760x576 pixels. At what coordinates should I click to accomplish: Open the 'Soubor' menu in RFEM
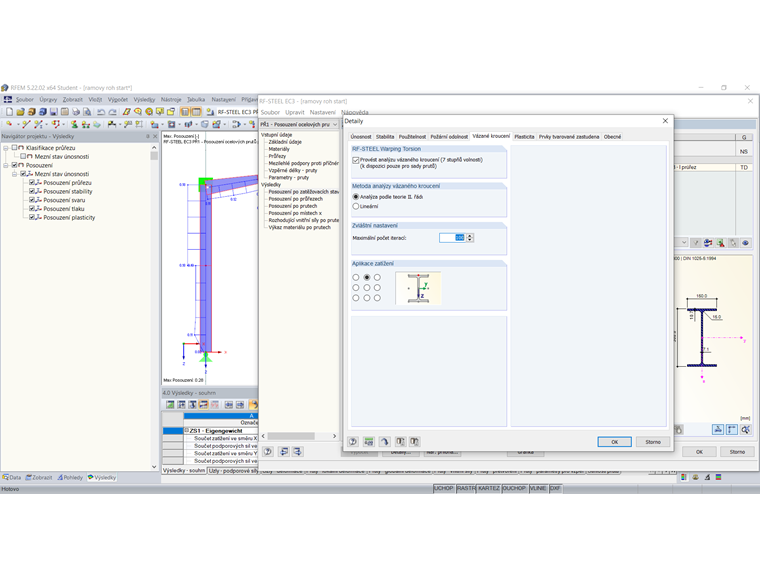[25, 99]
